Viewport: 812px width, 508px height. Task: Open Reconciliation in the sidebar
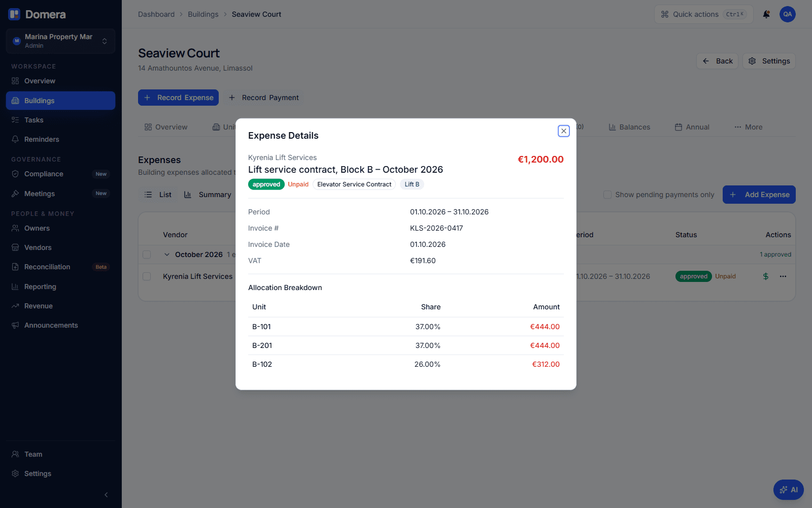(61, 267)
